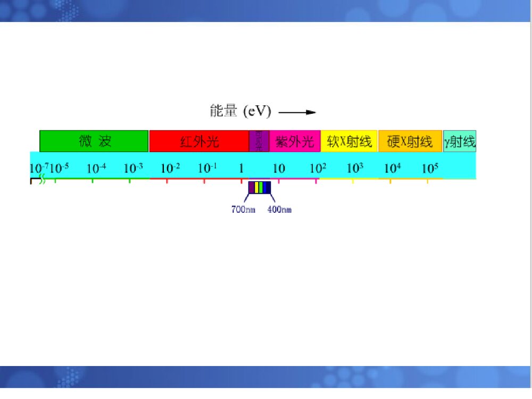The image size is (532, 399).
Task: Select the orange 硬X射线 band
Action: point(409,141)
